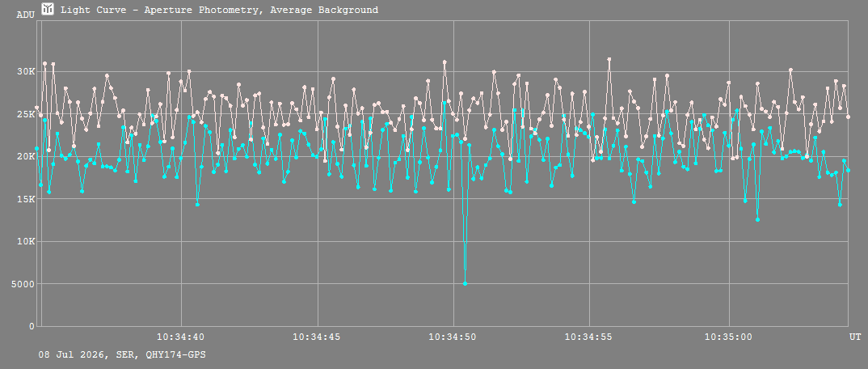Click the 20K axis tick label
The width and height of the screenshot is (868, 369).
(x=27, y=156)
